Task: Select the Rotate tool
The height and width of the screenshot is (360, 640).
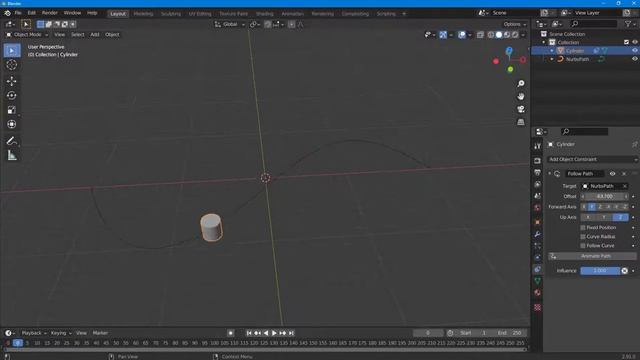Action: coord(12,96)
